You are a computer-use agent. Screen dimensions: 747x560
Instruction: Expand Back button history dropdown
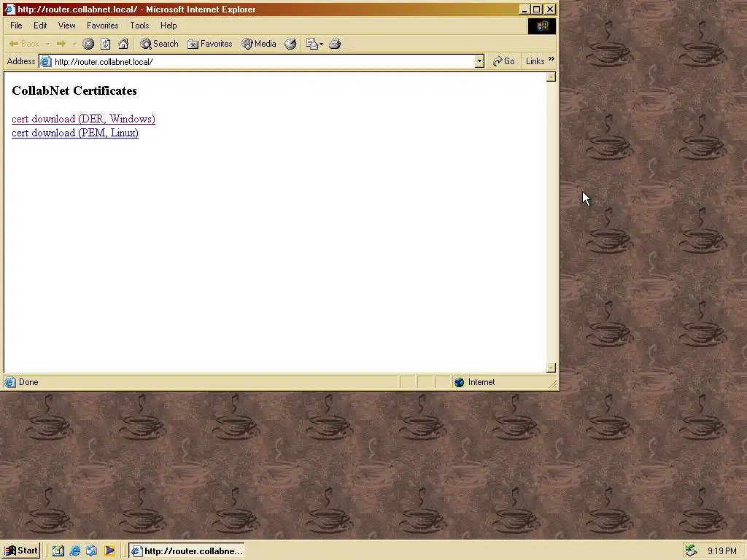(47, 44)
